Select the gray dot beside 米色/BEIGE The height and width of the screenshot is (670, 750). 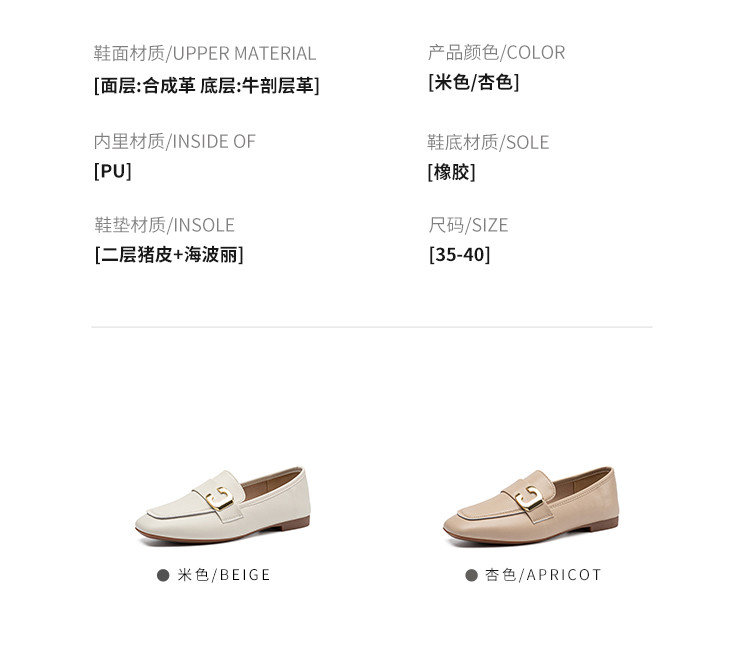click(x=163, y=575)
